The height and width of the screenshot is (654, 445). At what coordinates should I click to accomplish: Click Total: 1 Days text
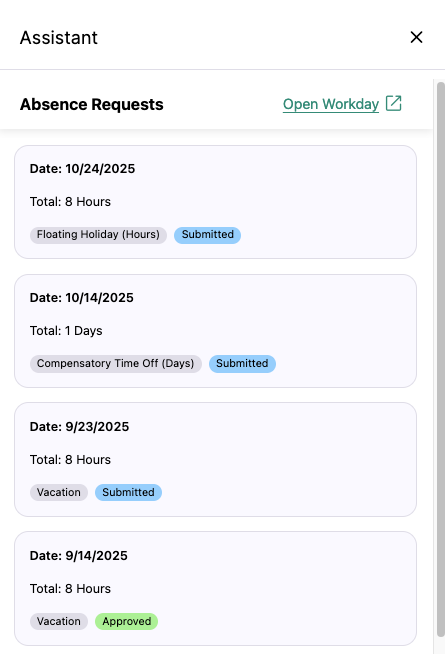click(x=66, y=331)
